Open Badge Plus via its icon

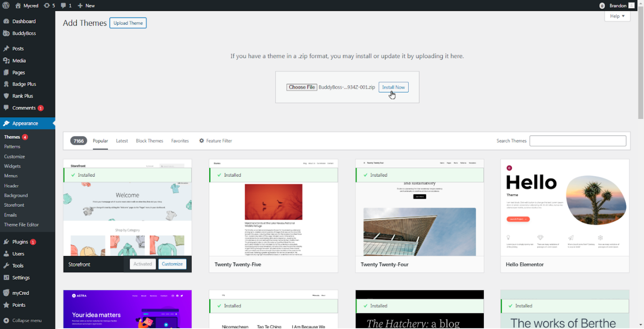[x=6, y=84]
